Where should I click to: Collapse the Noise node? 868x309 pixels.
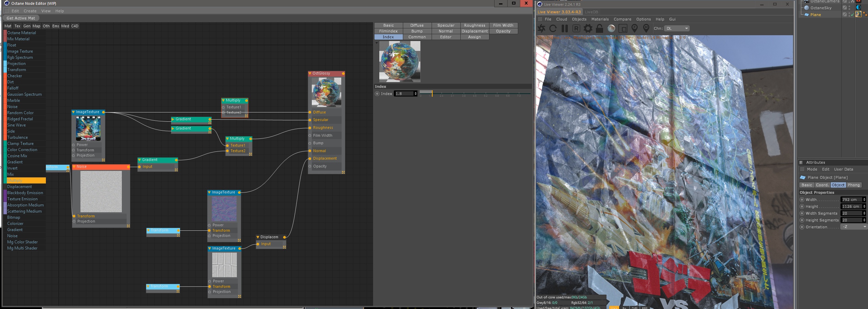74,167
